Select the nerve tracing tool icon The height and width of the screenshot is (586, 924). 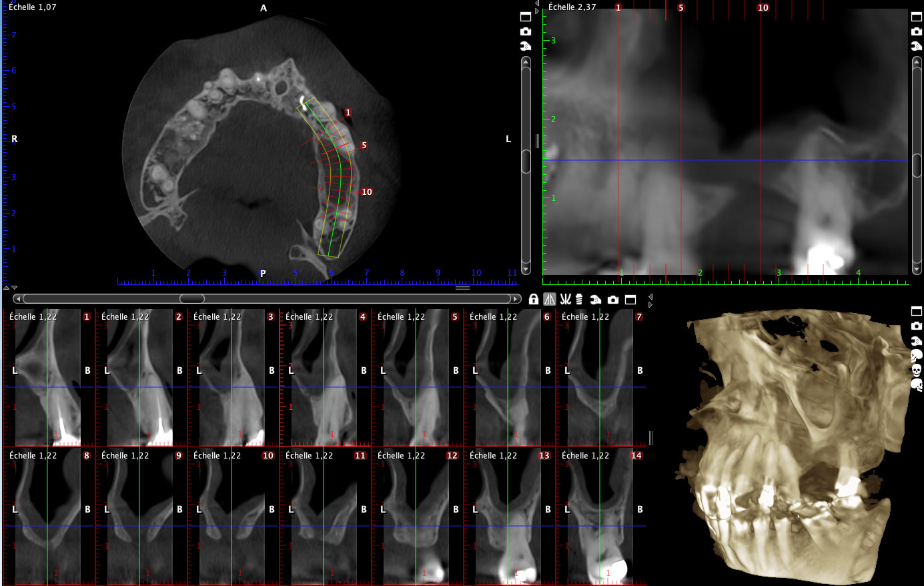[x=565, y=300]
